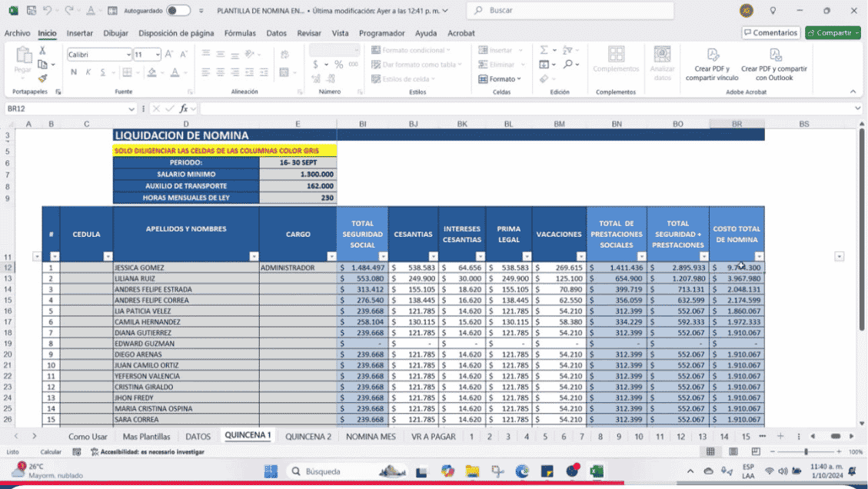
Task: Apply italic with the K button
Action: 88,72
